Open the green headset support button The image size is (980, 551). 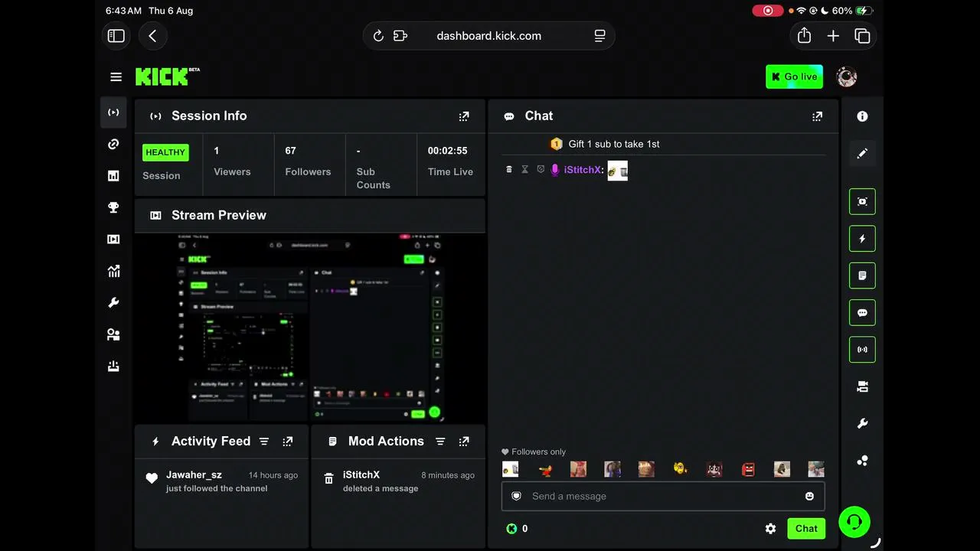pyautogui.click(x=854, y=522)
